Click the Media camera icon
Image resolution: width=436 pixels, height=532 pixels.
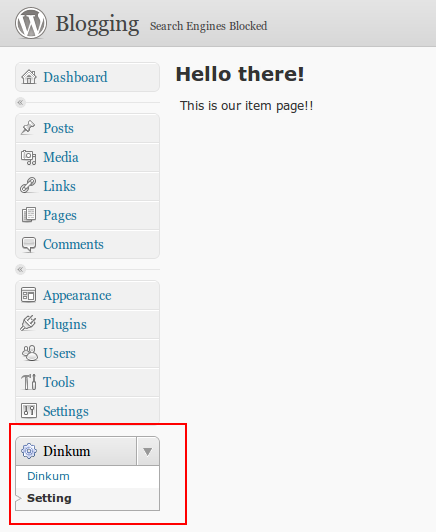click(x=29, y=157)
